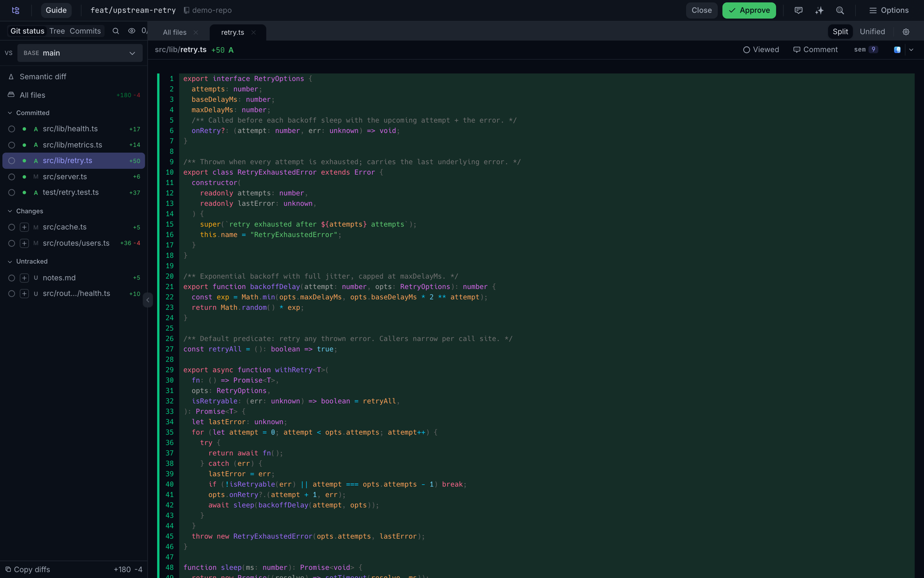Viewport: 924px width, 578px height.
Task: Click the Comment button in file header
Action: [815, 49]
